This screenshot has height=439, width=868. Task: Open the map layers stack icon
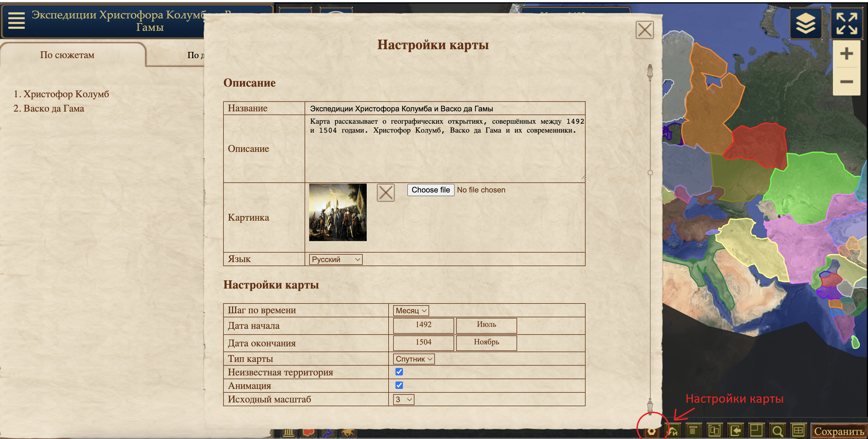(x=805, y=23)
